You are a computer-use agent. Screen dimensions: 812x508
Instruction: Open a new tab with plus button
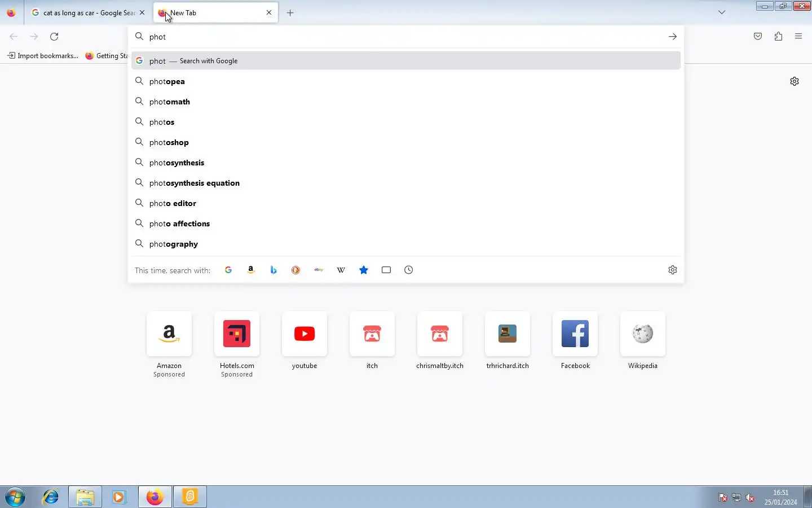290,12
